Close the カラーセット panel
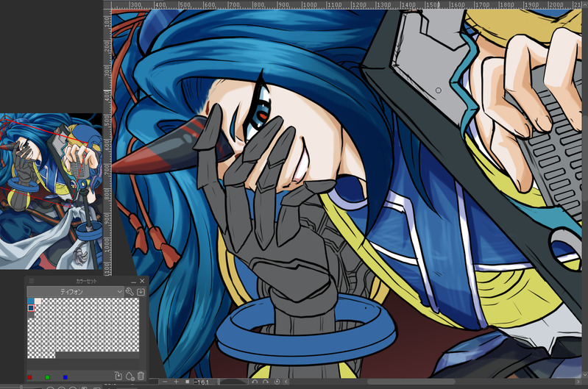The image size is (588, 389). coord(142,281)
